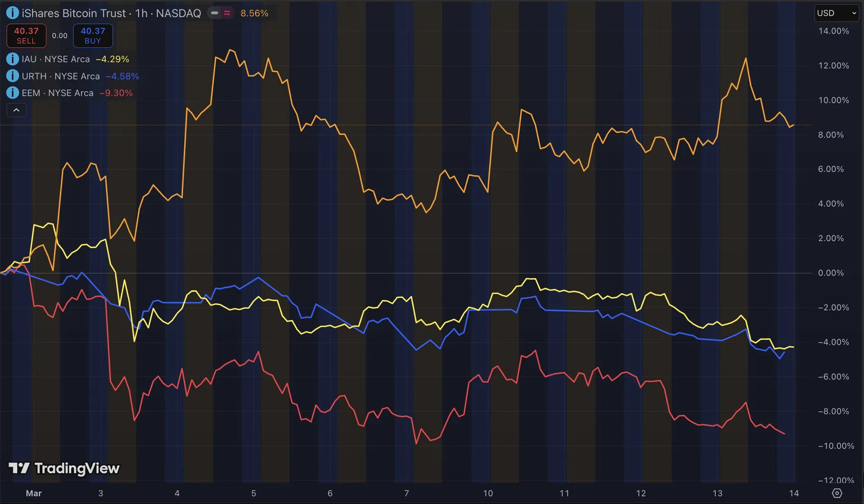This screenshot has width=864, height=504.
Task: Click the EEM symbol info icon
Action: (x=12, y=93)
